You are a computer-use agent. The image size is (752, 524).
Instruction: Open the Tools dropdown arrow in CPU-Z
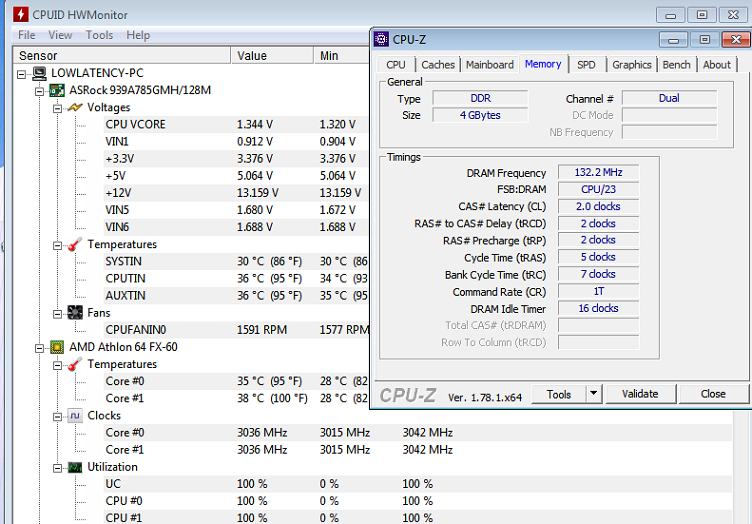pos(594,394)
